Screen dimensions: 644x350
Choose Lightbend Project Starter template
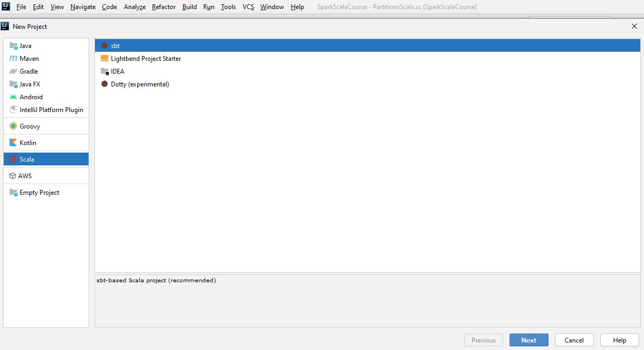tap(368, 59)
